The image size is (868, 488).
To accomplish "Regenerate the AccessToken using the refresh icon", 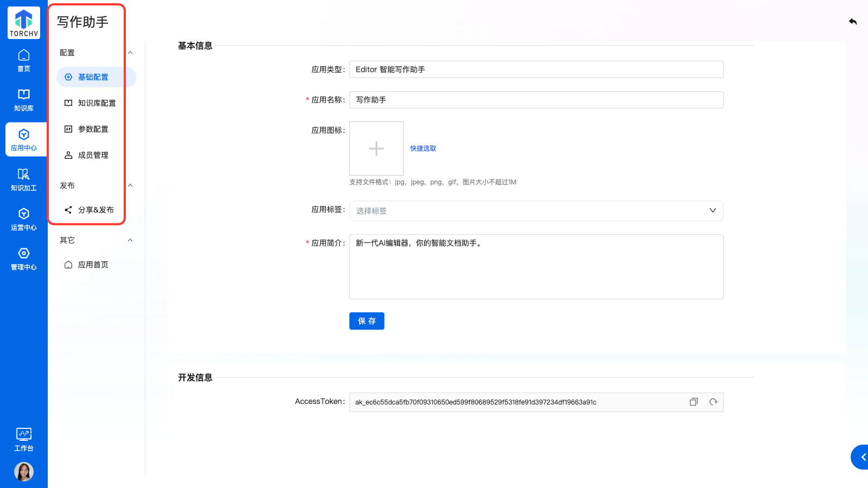I will 713,402.
